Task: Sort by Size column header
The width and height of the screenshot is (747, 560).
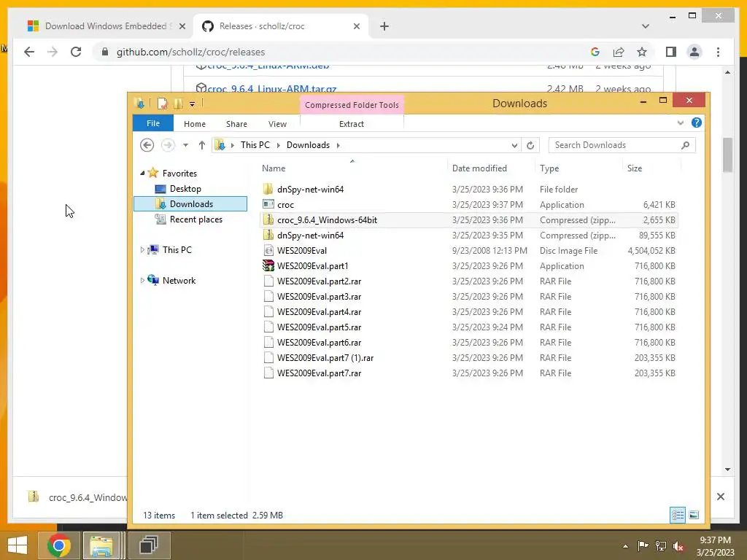Action: (635, 168)
